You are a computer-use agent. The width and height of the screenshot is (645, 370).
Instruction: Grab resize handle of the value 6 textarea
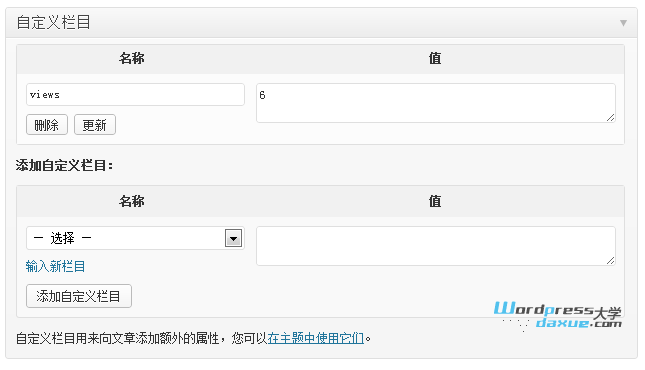(x=610, y=118)
